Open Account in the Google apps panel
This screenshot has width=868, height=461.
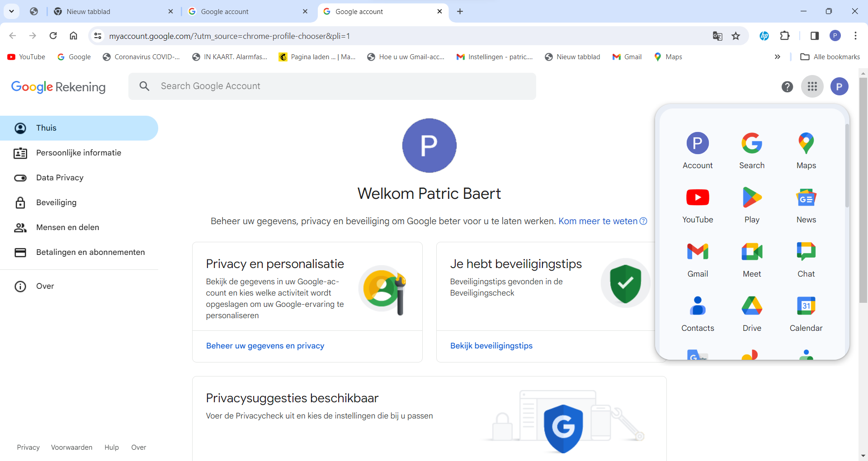click(x=698, y=151)
